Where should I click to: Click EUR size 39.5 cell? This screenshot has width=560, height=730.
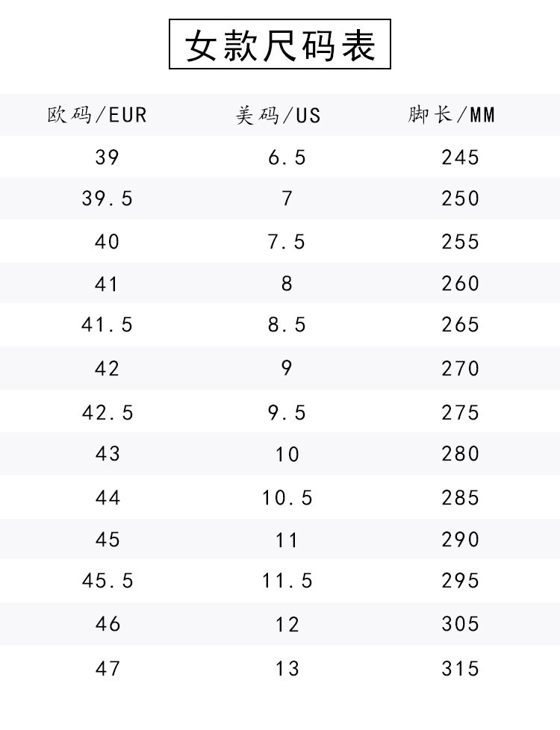coord(108,199)
